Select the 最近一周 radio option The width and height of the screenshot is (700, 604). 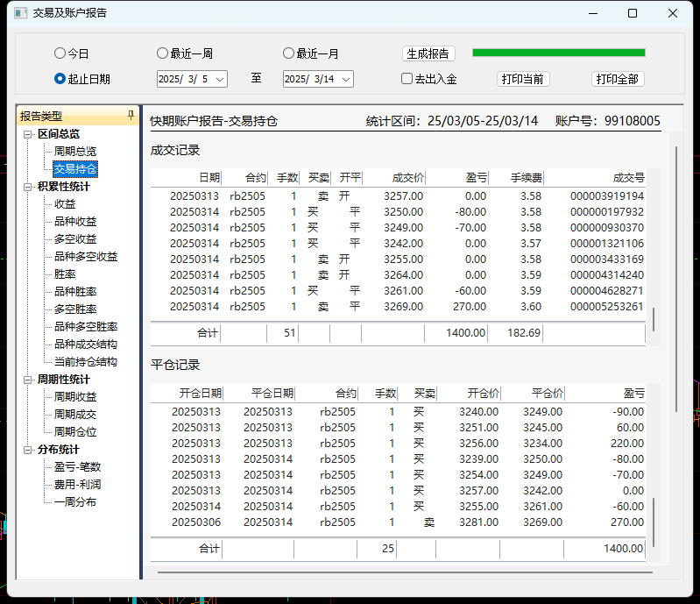(163, 53)
